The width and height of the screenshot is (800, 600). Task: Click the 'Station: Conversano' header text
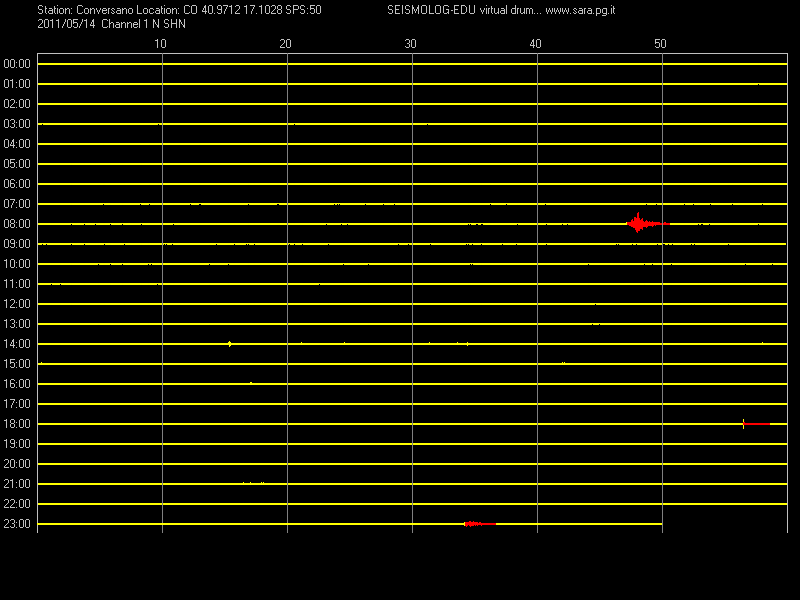85,10
